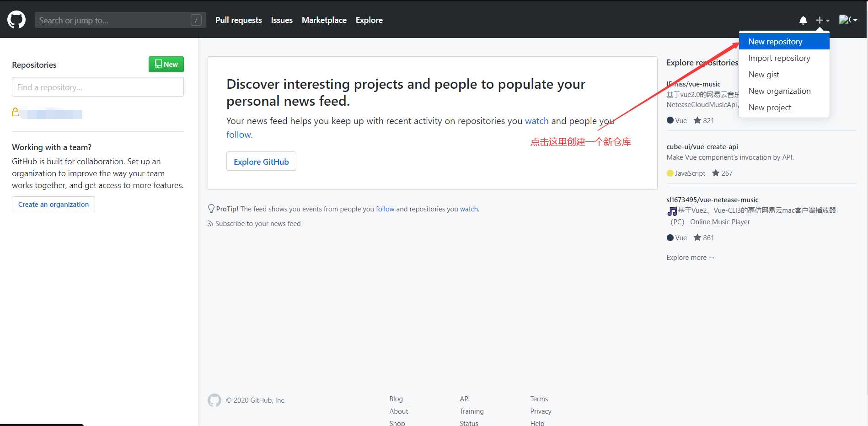Click the star icon next to 821
This screenshot has height=426, width=868.
697,120
